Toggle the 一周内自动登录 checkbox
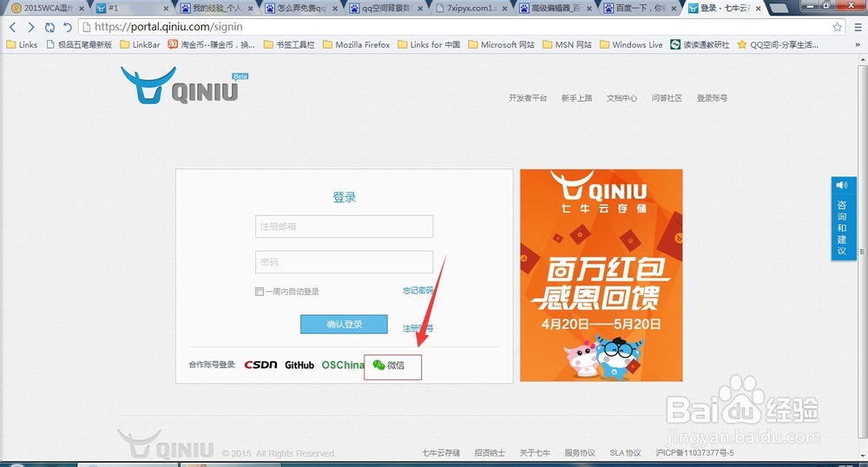The height and width of the screenshot is (467, 868). pos(259,292)
